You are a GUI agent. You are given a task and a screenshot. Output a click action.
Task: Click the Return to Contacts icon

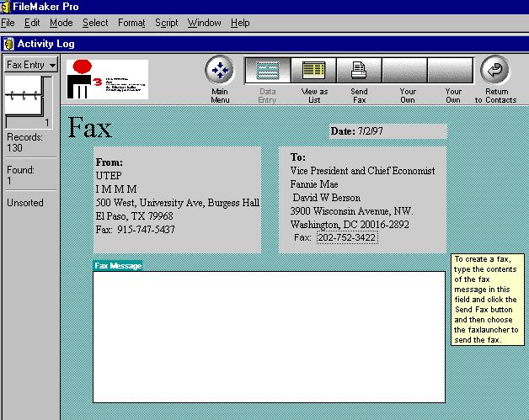[495, 70]
